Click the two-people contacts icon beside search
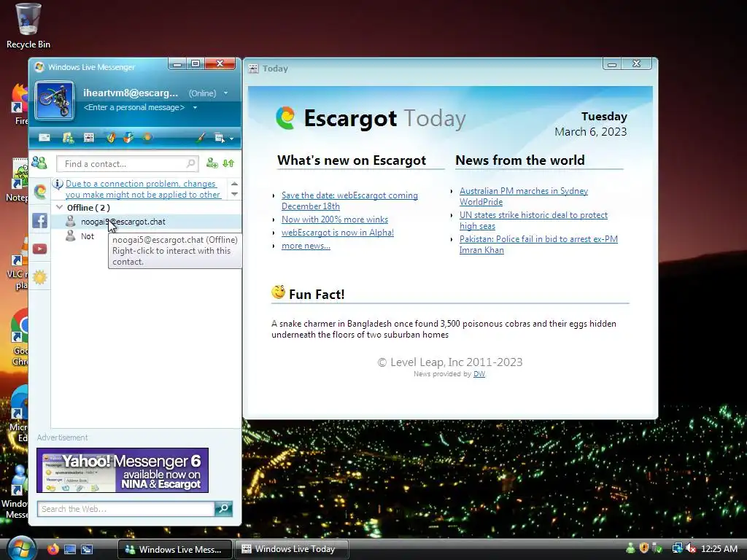The height and width of the screenshot is (560, 747). 39,163
